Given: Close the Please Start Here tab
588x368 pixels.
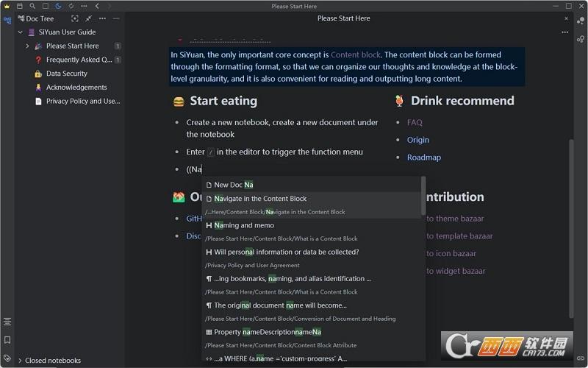Looking at the screenshot, I should click(566, 18).
